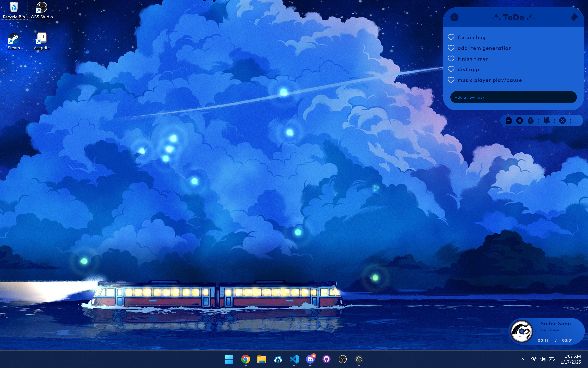Show hidden icons in system tray

point(522,359)
